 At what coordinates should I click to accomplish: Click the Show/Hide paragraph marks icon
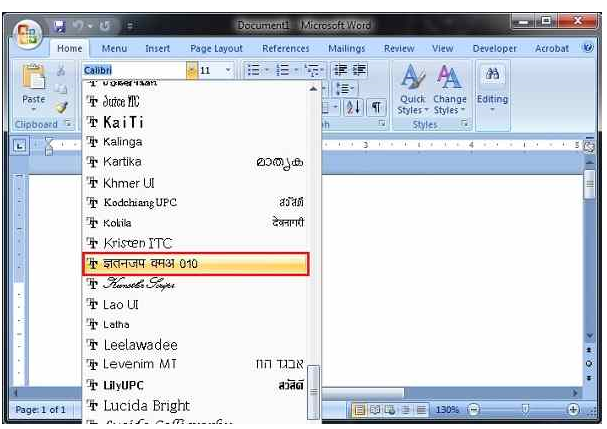(378, 106)
